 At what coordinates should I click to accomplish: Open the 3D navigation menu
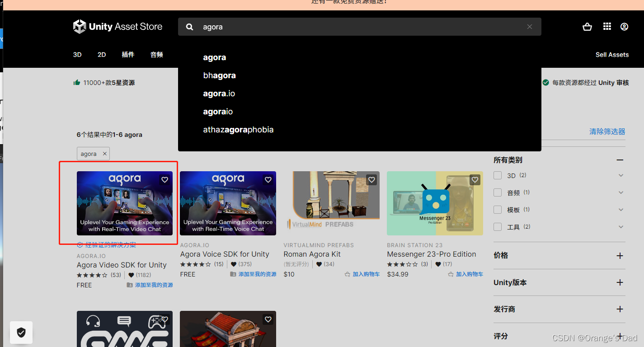coord(77,55)
